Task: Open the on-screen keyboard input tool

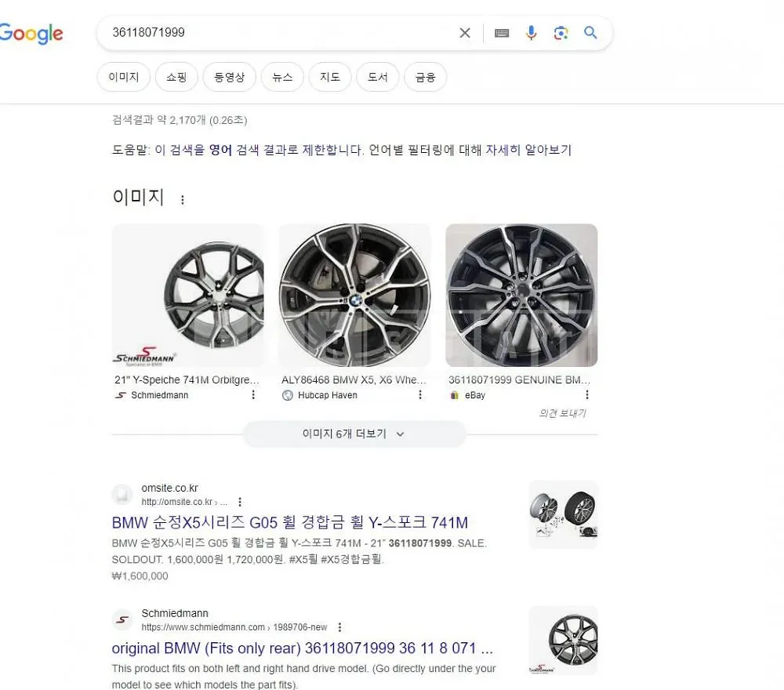Action: pos(502,33)
